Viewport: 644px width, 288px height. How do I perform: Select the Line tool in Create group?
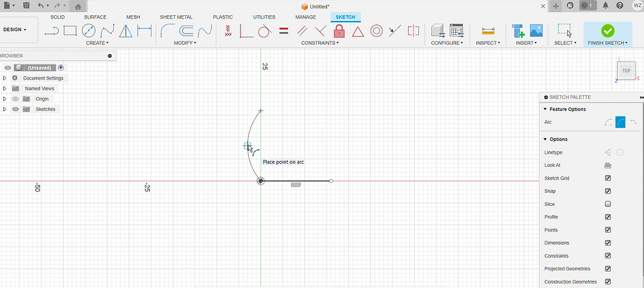[52, 30]
